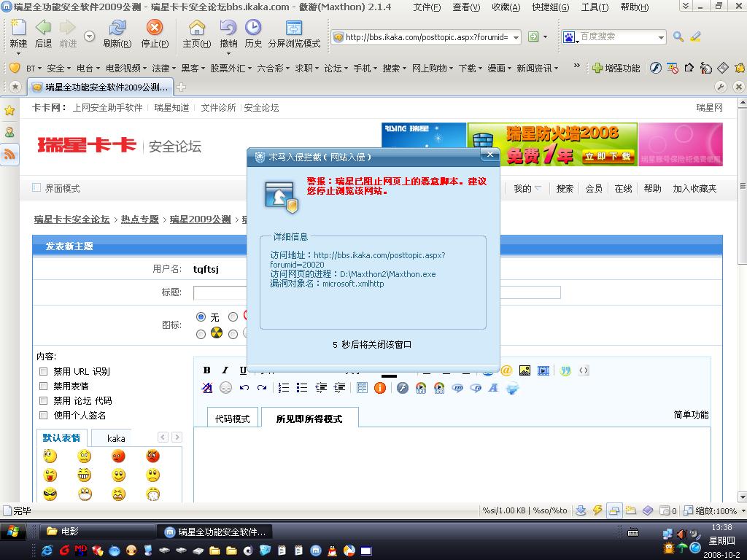Insert a quote with the quotation icon
Viewport: 747px width, 560px height.
565,370
